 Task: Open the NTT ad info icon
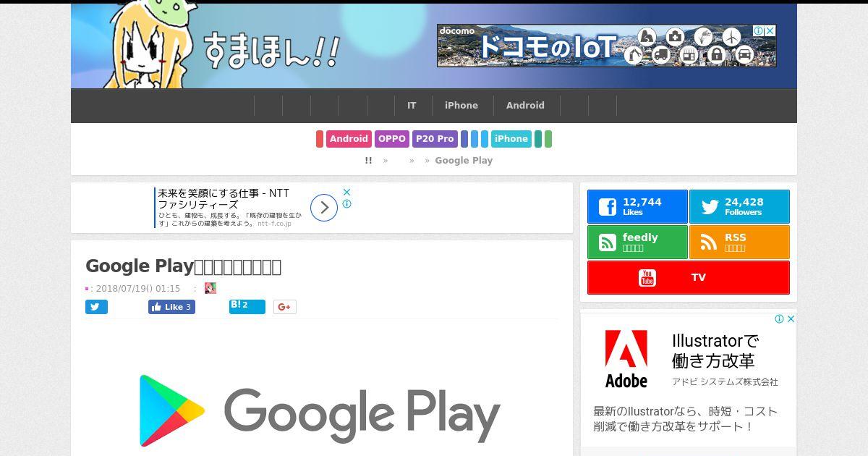[346, 204]
